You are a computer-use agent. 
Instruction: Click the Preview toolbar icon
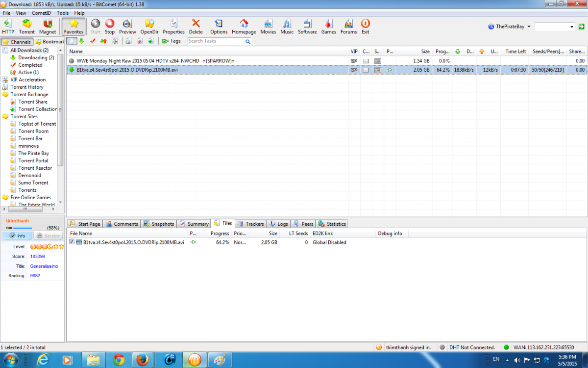pos(127,26)
